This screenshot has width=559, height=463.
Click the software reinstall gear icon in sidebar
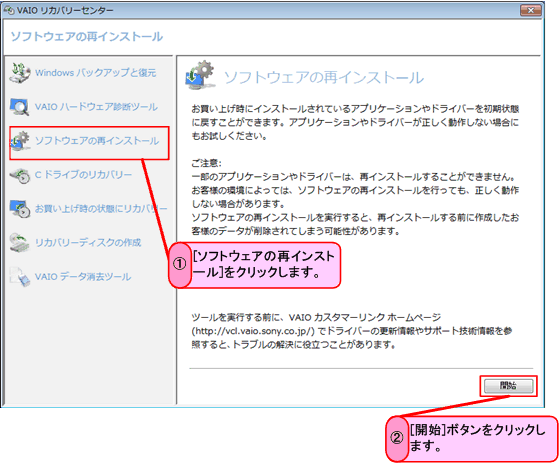(x=20, y=141)
